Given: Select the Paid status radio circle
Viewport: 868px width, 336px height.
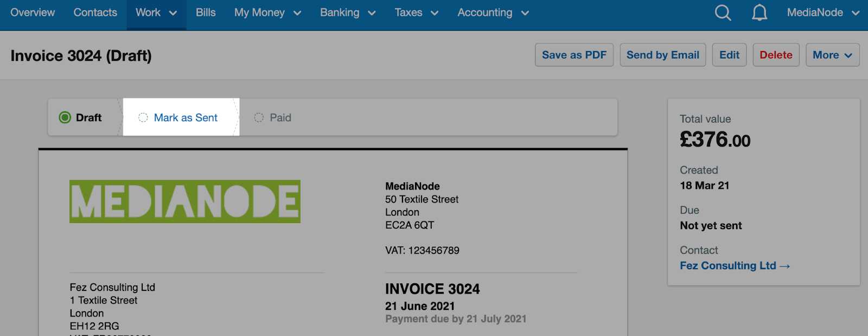Looking at the screenshot, I should tap(259, 118).
